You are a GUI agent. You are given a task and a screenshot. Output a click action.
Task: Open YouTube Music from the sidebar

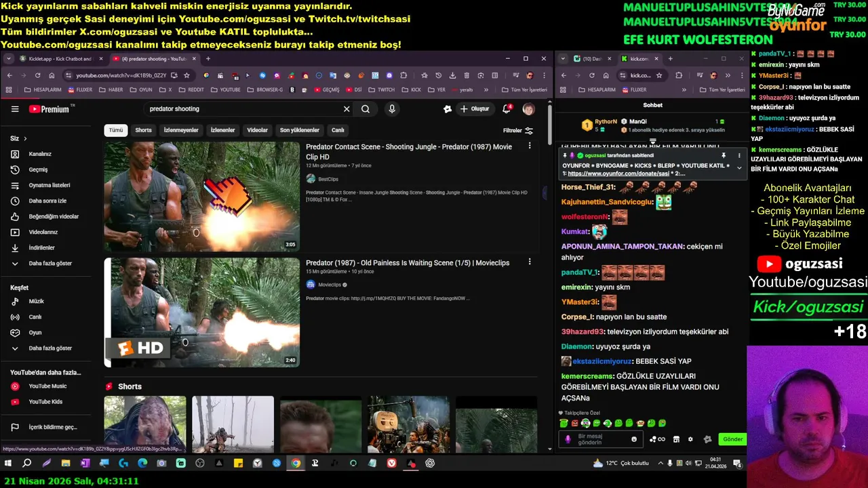pos(47,386)
